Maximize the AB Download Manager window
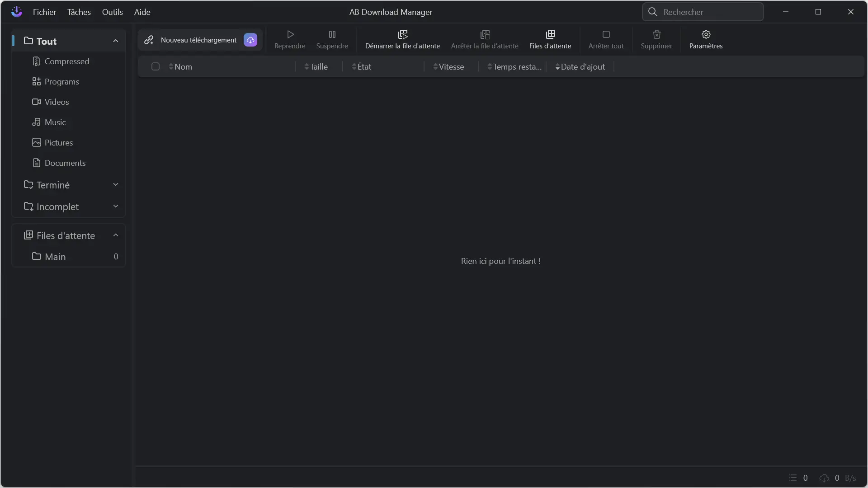This screenshot has width=868, height=488. point(818,12)
